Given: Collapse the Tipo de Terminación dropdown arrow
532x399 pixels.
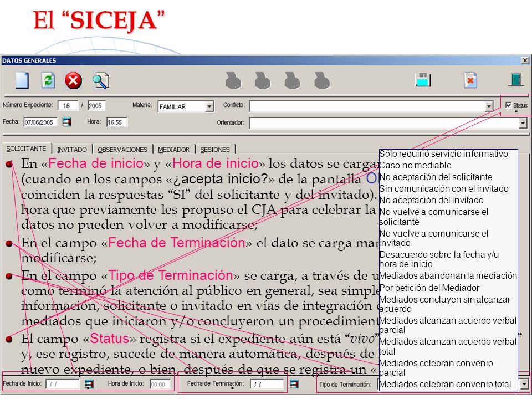Looking at the screenshot, I should (x=524, y=384).
